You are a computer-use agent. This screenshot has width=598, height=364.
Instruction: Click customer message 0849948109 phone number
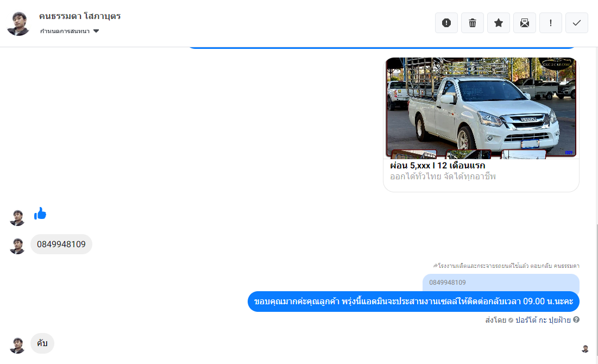click(x=61, y=244)
